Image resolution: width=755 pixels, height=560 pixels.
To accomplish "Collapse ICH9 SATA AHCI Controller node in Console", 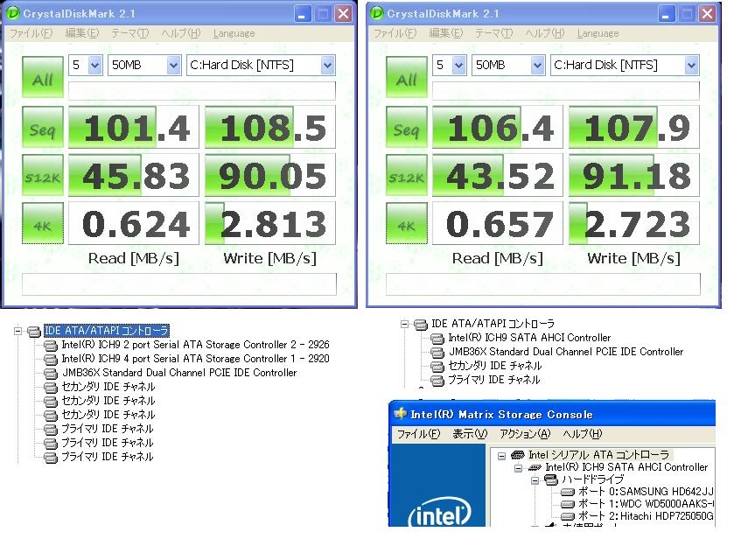I will click(518, 468).
